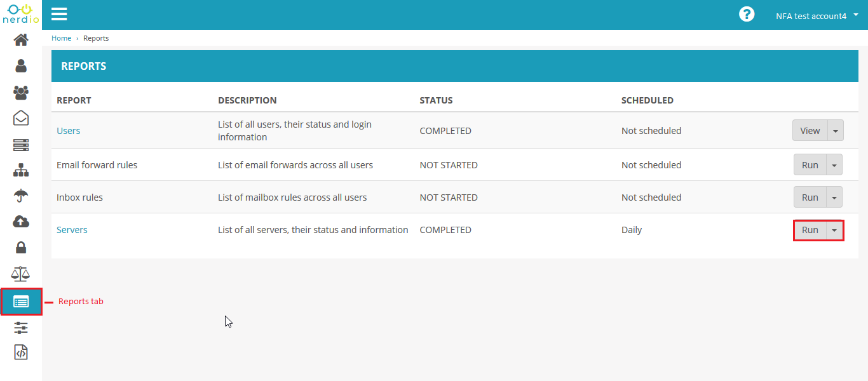
Task: Click Servers description 'List of all servers' text
Action: pos(313,230)
